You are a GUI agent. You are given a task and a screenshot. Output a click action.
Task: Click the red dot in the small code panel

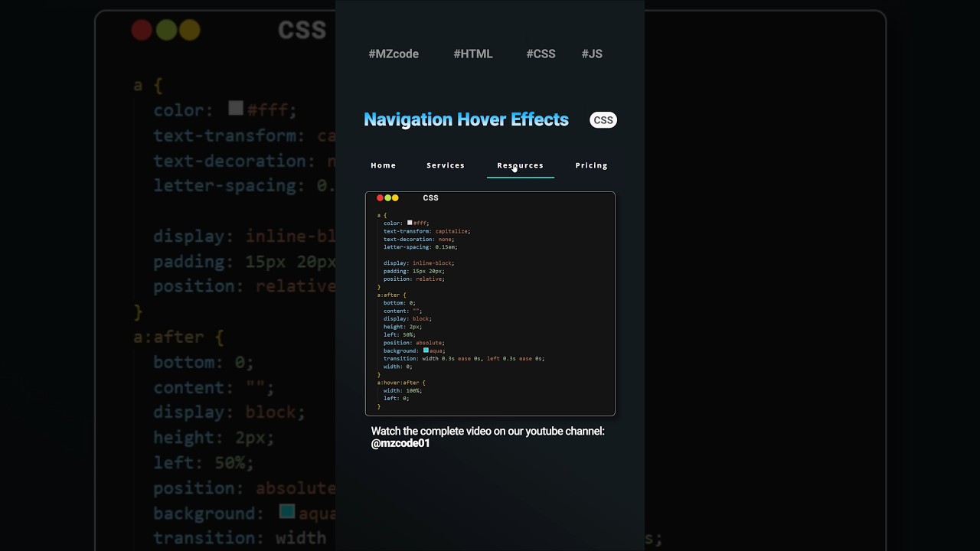click(380, 198)
